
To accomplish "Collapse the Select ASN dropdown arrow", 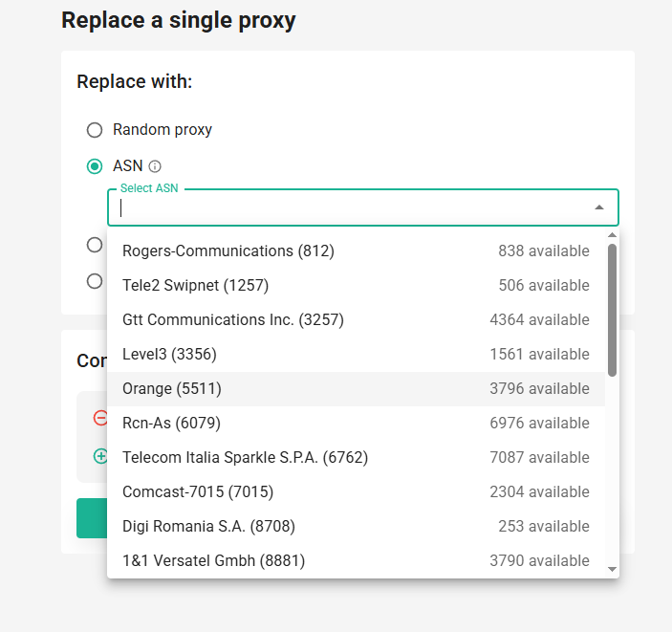I will (599, 207).
